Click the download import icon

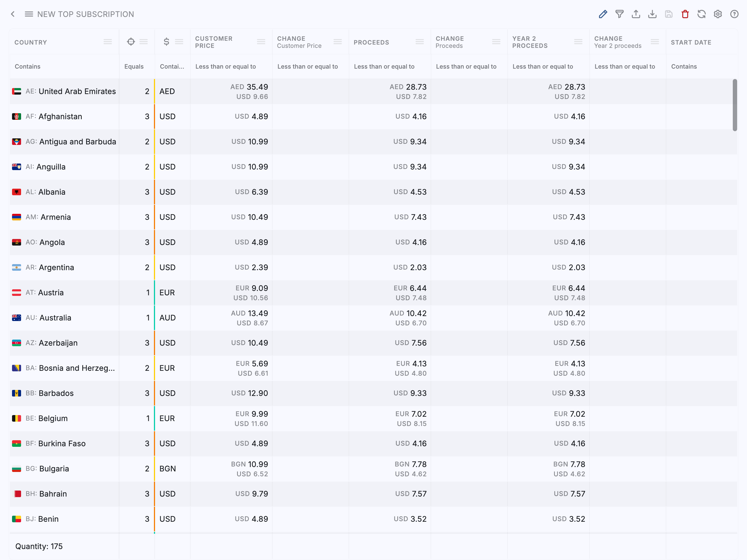tap(652, 14)
